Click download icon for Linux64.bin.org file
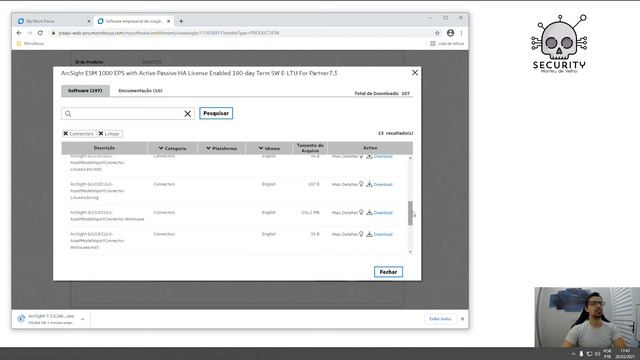Screen dimensions: 640x360 tap(369, 184)
